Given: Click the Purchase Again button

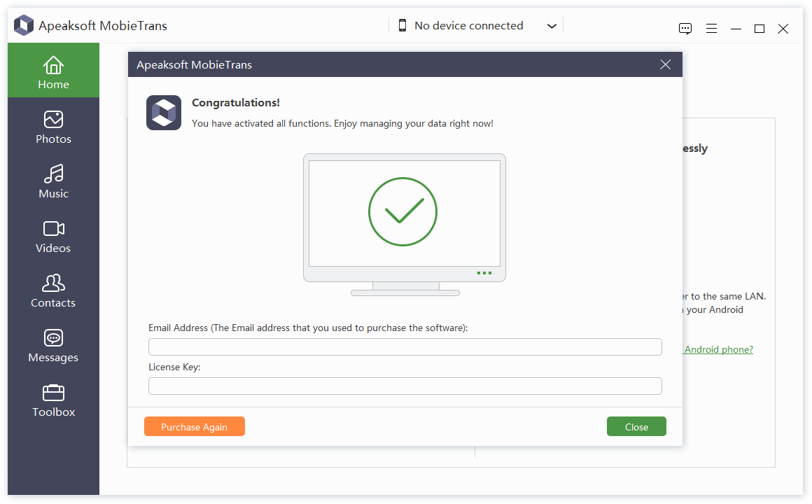Looking at the screenshot, I should tap(194, 426).
